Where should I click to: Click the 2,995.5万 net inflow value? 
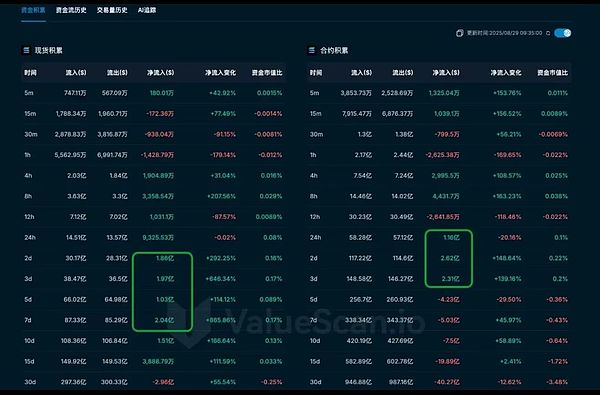(445, 176)
